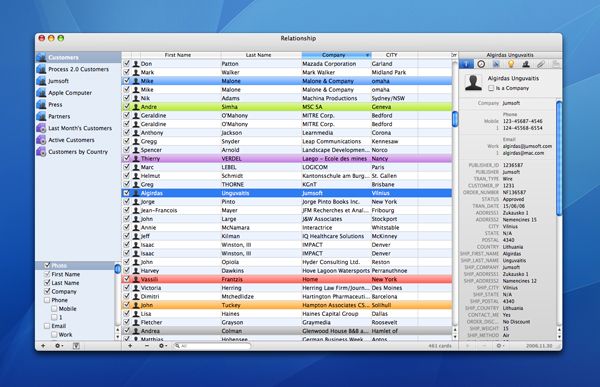The image size is (600, 387).
Task: Click the search field in bottom bar
Action: point(212,346)
